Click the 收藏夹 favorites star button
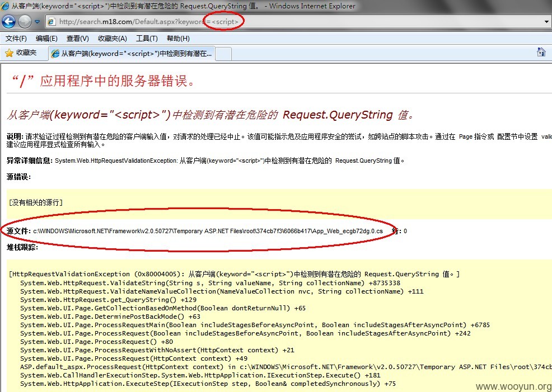The width and height of the screenshot is (552, 392). point(21,53)
